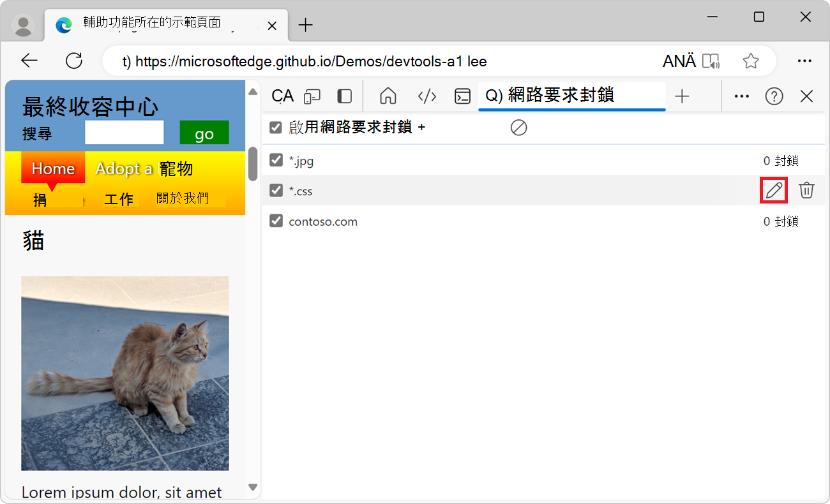
Task: Open the Adopt a pet link
Action: click(x=144, y=168)
